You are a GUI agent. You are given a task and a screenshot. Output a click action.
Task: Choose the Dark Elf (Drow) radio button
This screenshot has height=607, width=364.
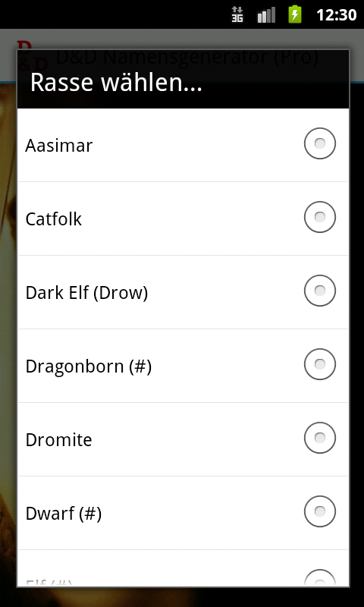[319, 291]
